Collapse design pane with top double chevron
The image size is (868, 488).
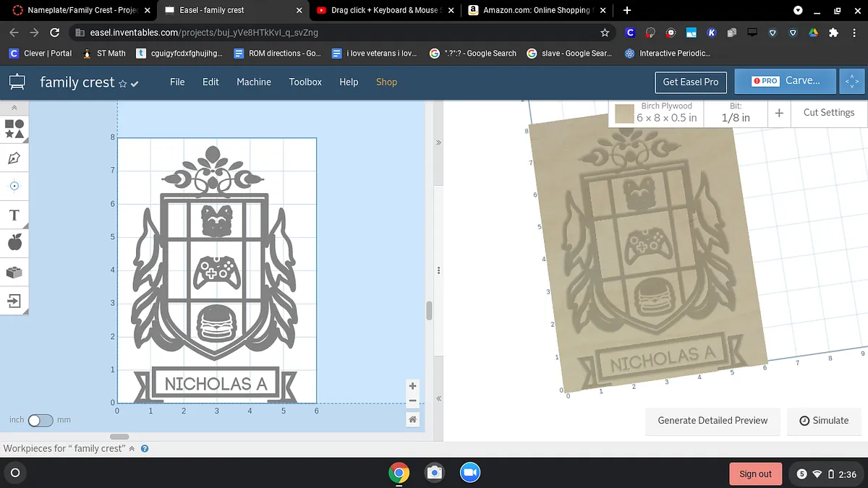point(438,143)
